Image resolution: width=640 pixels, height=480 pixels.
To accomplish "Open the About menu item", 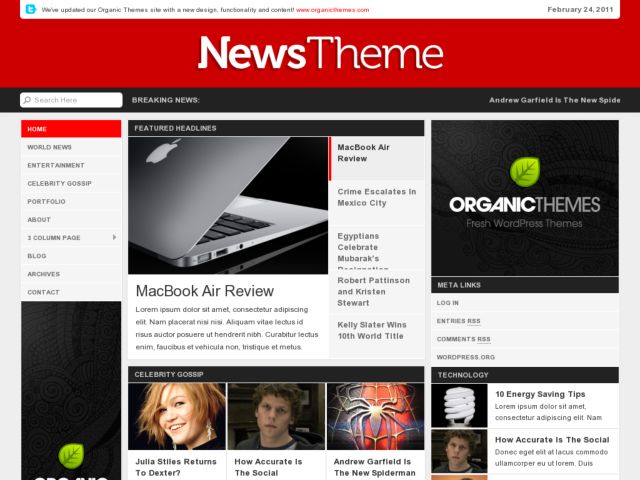I will click(x=71, y=219).
